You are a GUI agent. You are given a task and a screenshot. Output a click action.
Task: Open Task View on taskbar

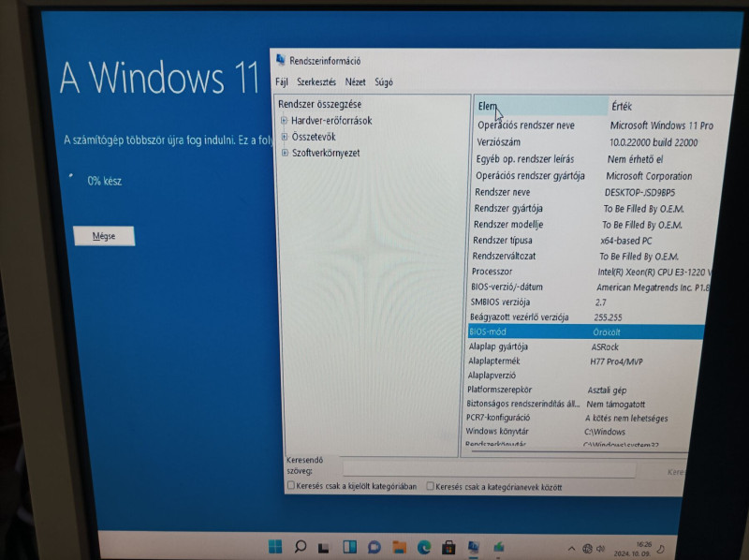[324, 547]
